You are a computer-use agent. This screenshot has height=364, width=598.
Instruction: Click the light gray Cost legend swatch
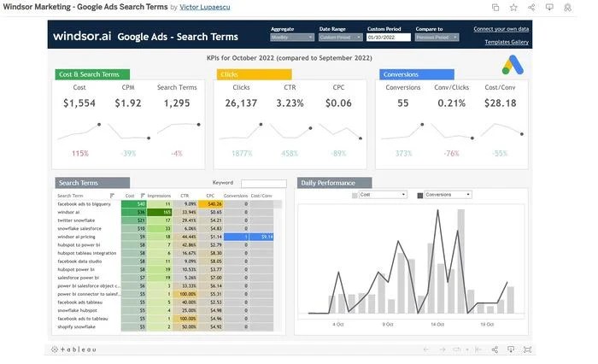point(355,196)
